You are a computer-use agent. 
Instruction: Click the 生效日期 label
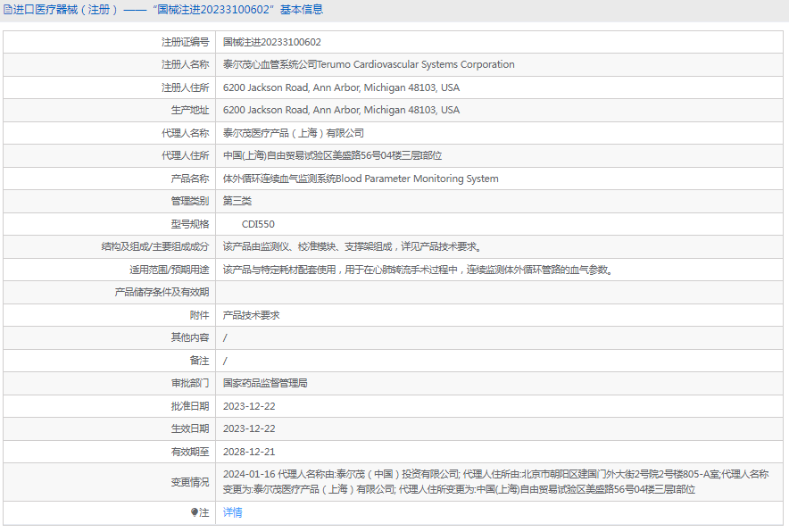[190, 428]
